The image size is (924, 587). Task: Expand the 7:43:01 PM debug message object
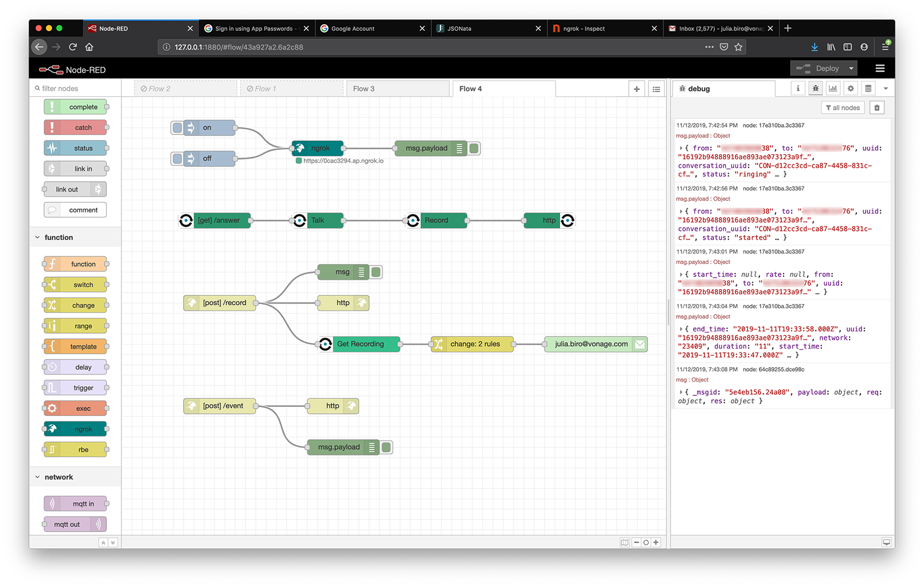[x=681, y=275]
